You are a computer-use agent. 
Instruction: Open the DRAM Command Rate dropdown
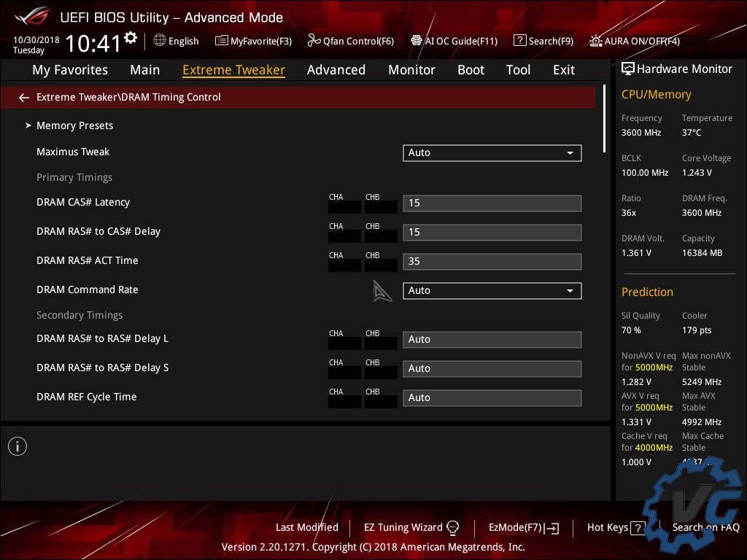click(492, 290)
